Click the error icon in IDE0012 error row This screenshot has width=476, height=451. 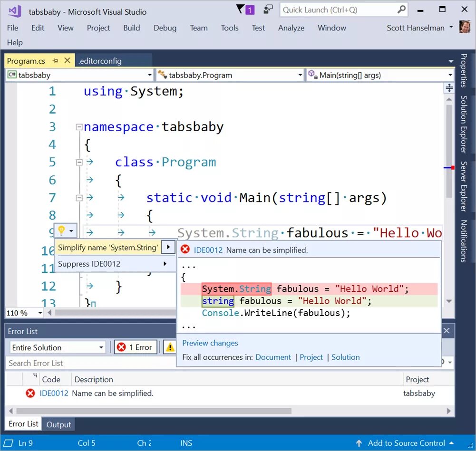pos(30,393)
